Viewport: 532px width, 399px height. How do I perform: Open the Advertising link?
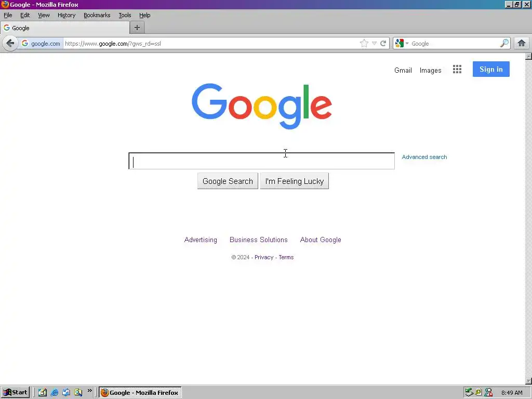(201, 240)
